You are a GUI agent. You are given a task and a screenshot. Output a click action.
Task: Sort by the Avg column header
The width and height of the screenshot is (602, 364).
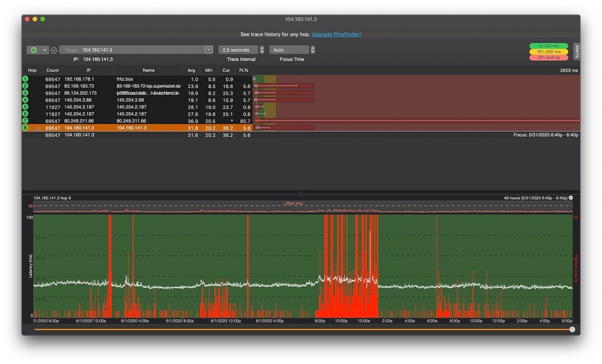(x=192, y=71)
